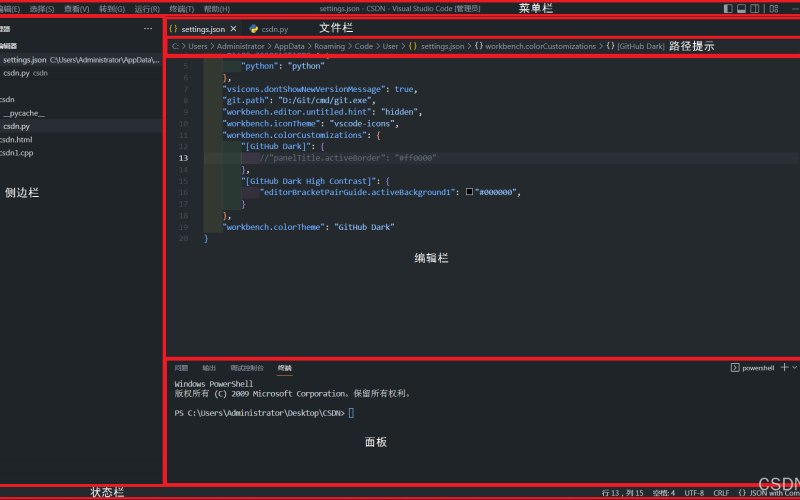Select settings.json in open editors list
The height and width of the screenshot is (500, 800).
click(81, 60)
